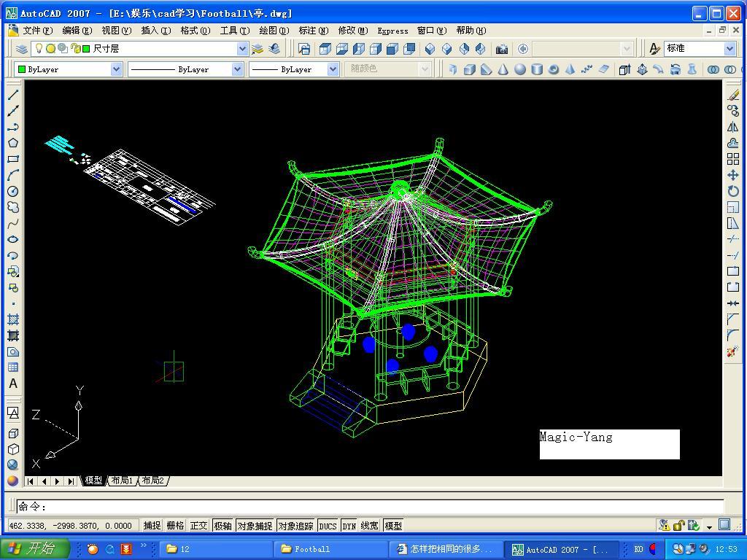This screenshot has height=560, width=747.
Task: Click the 命令 command line input
Action: tap(370, 507)
